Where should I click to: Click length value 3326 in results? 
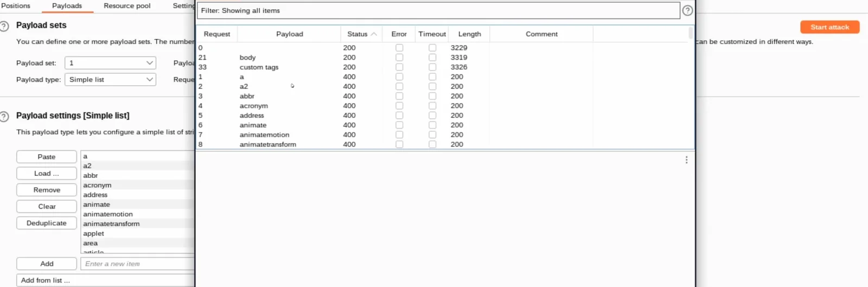458,67
